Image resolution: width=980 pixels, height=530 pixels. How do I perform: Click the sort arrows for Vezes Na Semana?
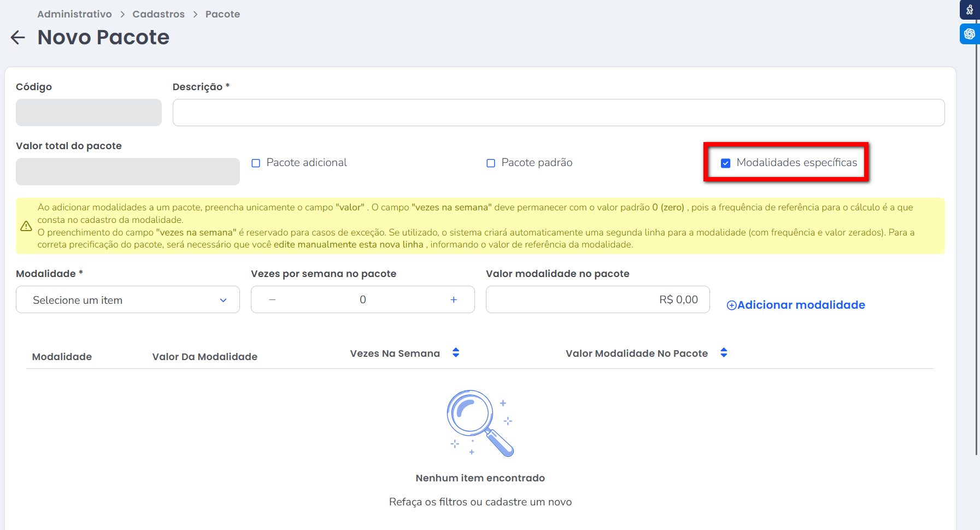click(456, 353)
